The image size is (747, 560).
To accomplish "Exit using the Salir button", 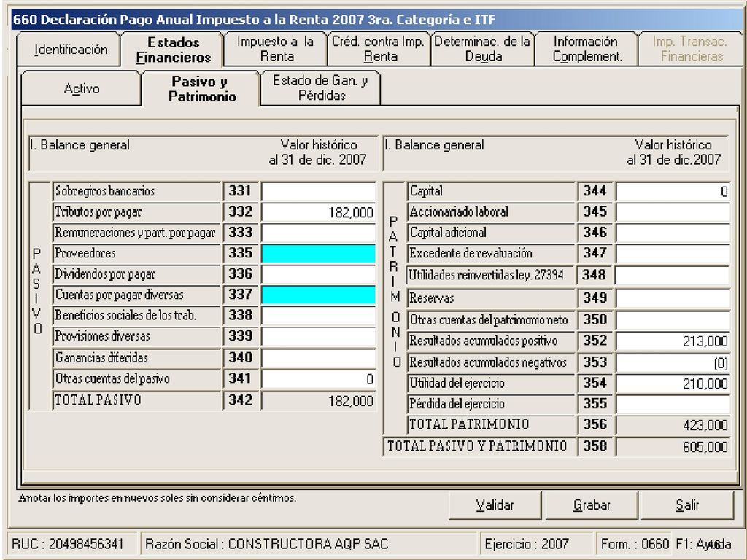I will pyautogui.click(x=687, y=505).
